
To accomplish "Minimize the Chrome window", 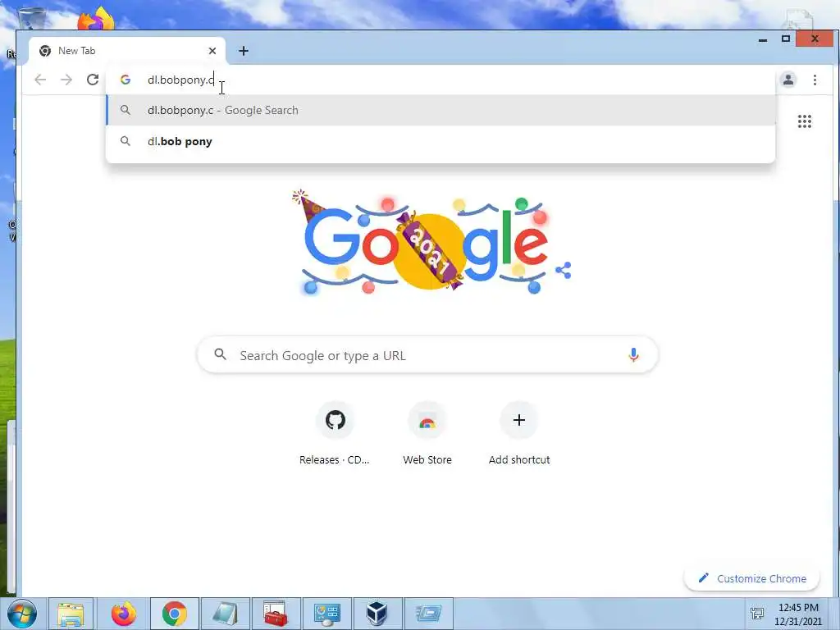I will 763,39.
